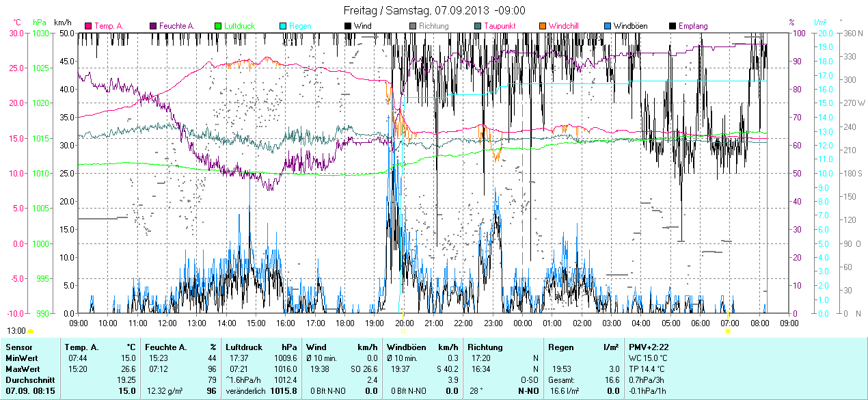
Task: Select the green Luftdruck legend marker
Action: click(x=219, y=26)
